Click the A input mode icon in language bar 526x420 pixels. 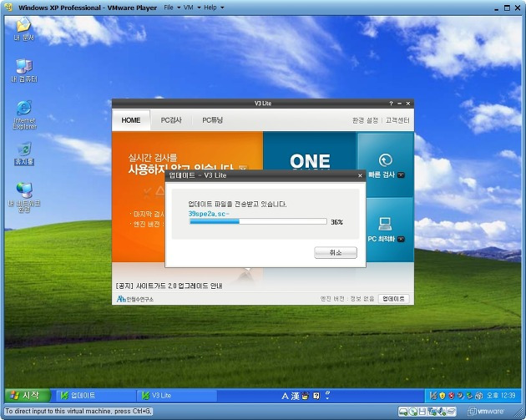pos(285,396)
